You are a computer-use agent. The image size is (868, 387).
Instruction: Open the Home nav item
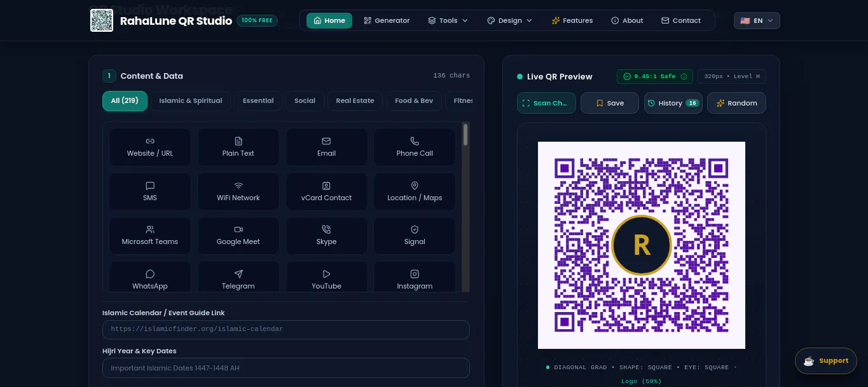(x=329, y=20)
